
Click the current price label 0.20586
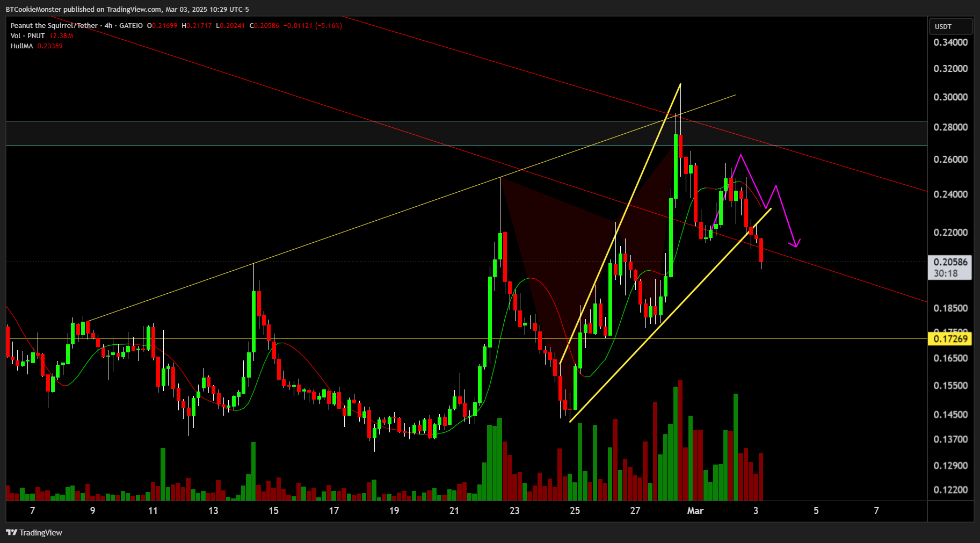(x=950, y=262)
